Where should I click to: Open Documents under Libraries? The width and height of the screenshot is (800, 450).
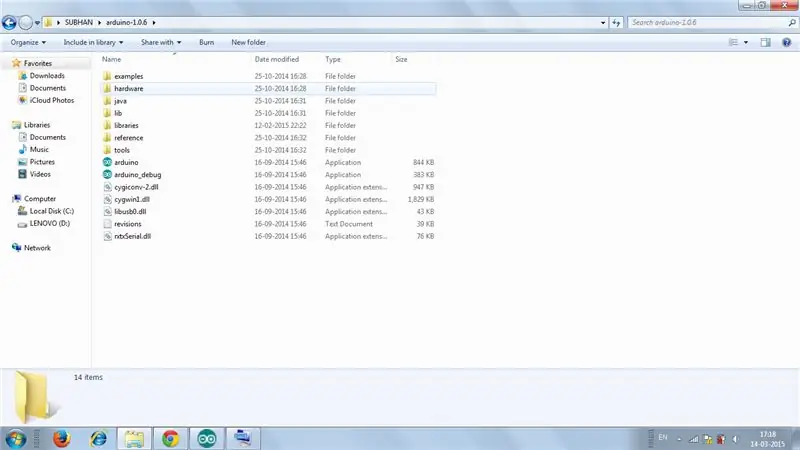(x=47, y=137)
